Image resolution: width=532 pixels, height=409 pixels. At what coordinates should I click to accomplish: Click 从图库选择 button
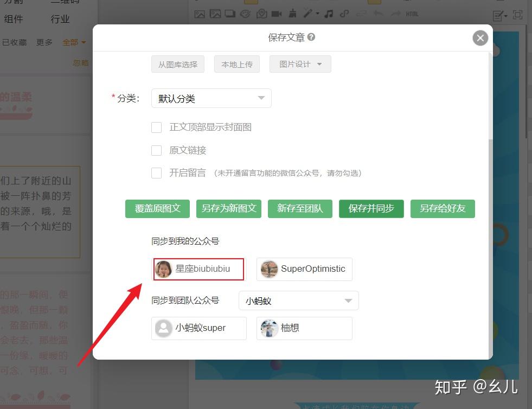[178, 64]
